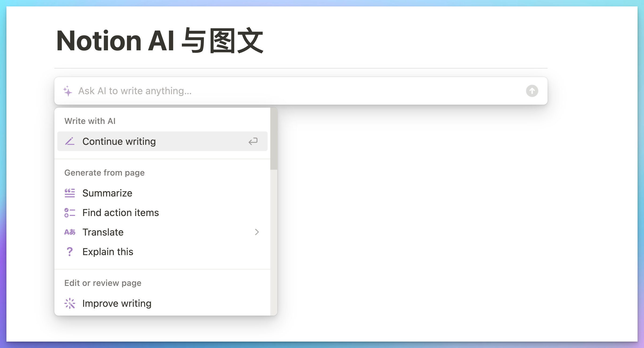Click the Edit or review page header
The width and height of the screenshot is (644, 348).
pyautogui.click(x=103, y=283)
